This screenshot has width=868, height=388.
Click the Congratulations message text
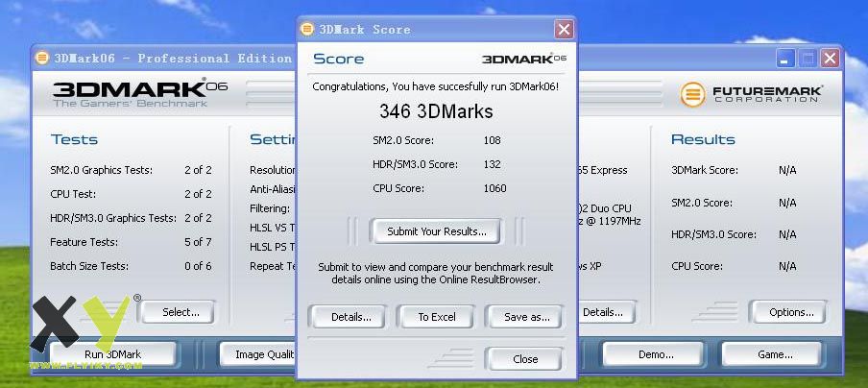point(436,86)
